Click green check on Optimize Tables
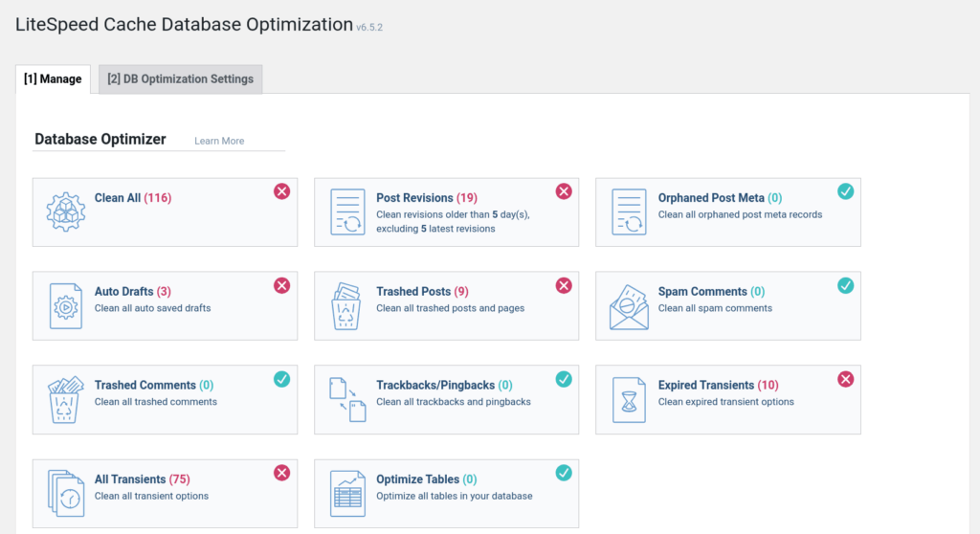Screen dimensions: 980x534 click(x=564, y=473)
